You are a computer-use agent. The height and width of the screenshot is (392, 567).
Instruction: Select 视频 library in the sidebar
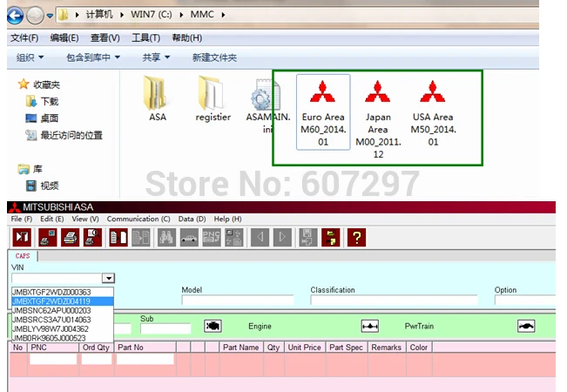coord(43,186)
